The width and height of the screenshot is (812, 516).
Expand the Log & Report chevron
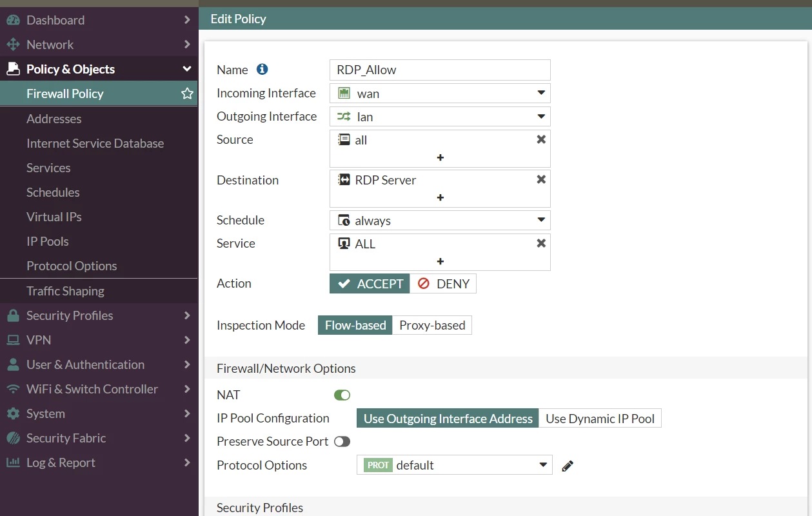pos(187,462)
